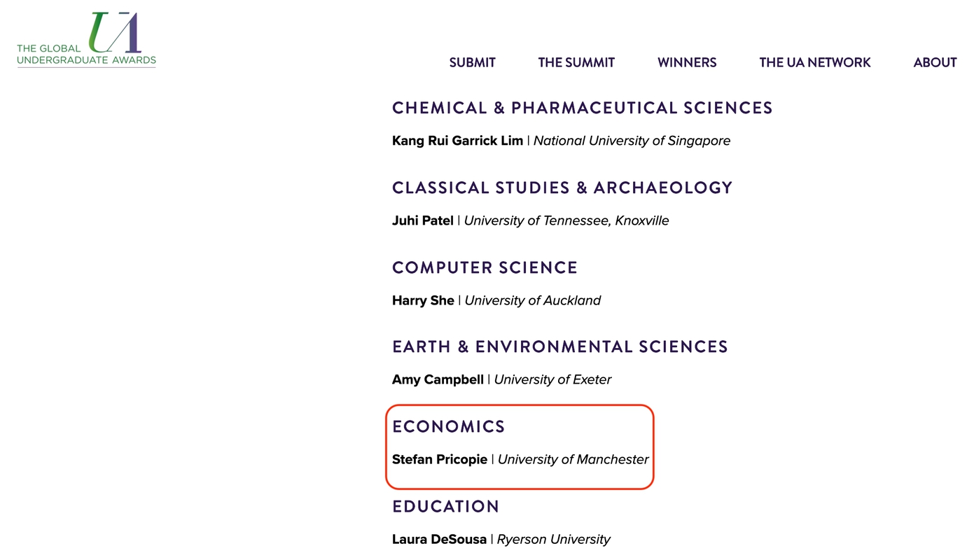967x560 pixels.
Task: Open THE UA NETWORK menu
Action: coord(815,62)
